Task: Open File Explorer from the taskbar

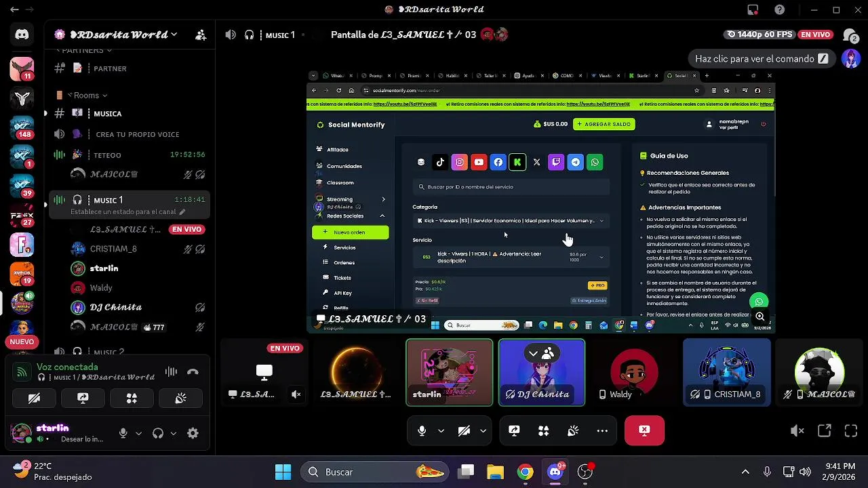Action: (496, 472)
